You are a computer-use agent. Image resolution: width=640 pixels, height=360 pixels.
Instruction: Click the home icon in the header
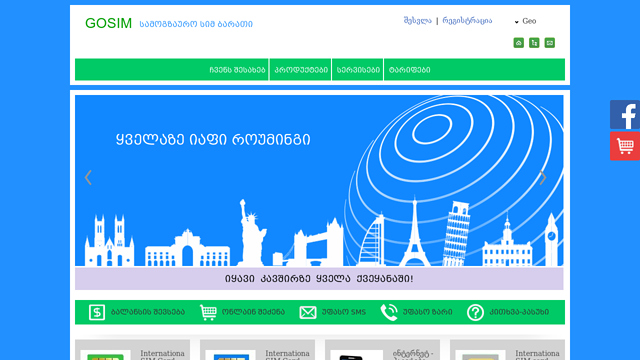(518, 43)
